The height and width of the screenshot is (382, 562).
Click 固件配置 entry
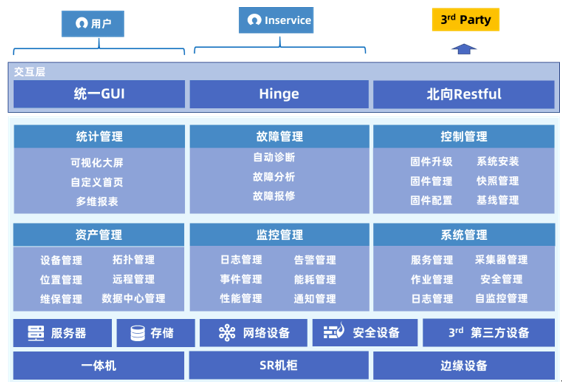(431, 200)
